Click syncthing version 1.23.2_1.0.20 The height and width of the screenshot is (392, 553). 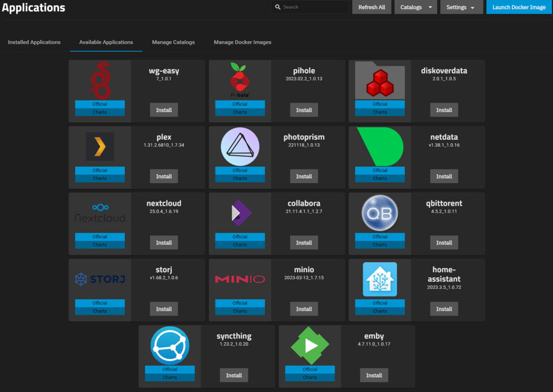click(234, 344)
